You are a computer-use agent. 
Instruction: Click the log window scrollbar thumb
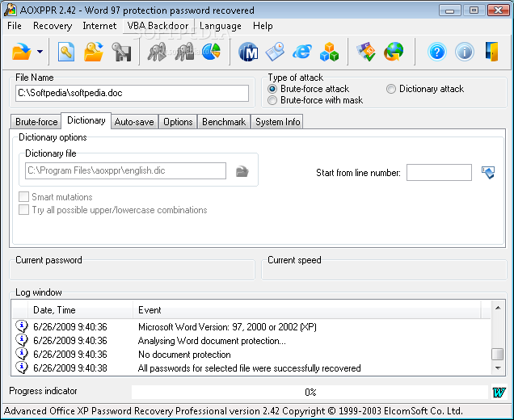click(x=498, y=354)
